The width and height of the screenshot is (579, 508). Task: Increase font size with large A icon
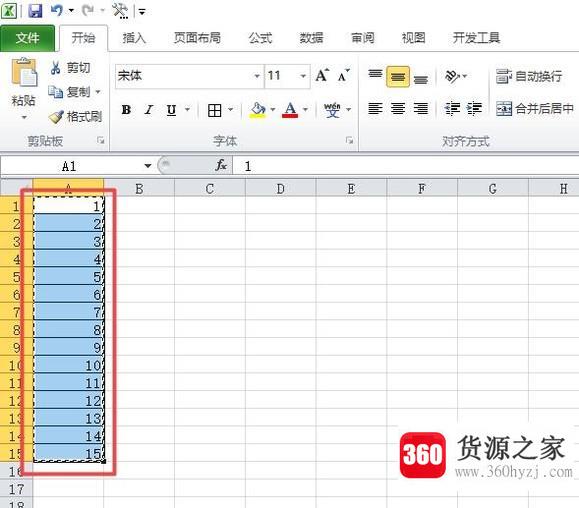[x=322, y=76]
